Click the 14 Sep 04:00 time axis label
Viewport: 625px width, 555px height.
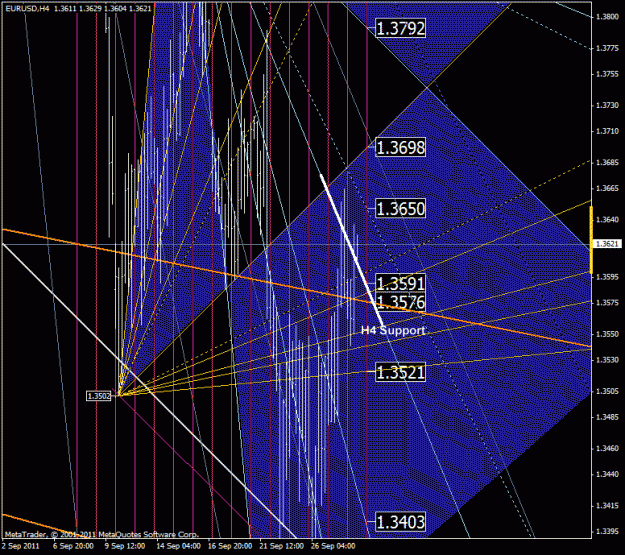point(179,546)
